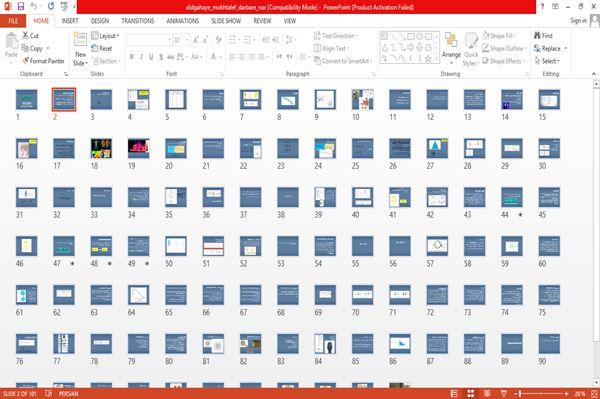Image resolution: width=600 pixels, height=399 pixels.
Task: Open Replace tool
Action: (550, 48)
